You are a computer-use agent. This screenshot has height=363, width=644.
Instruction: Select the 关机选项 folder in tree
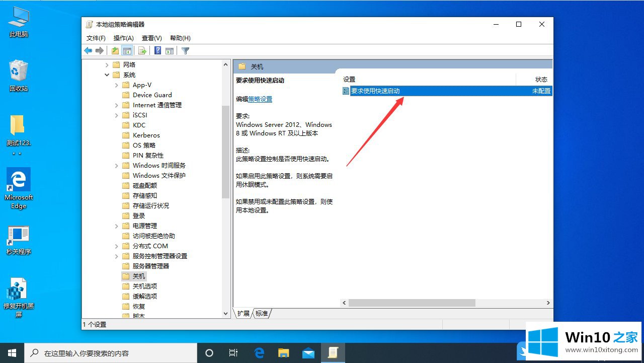[x=144, y=286]
